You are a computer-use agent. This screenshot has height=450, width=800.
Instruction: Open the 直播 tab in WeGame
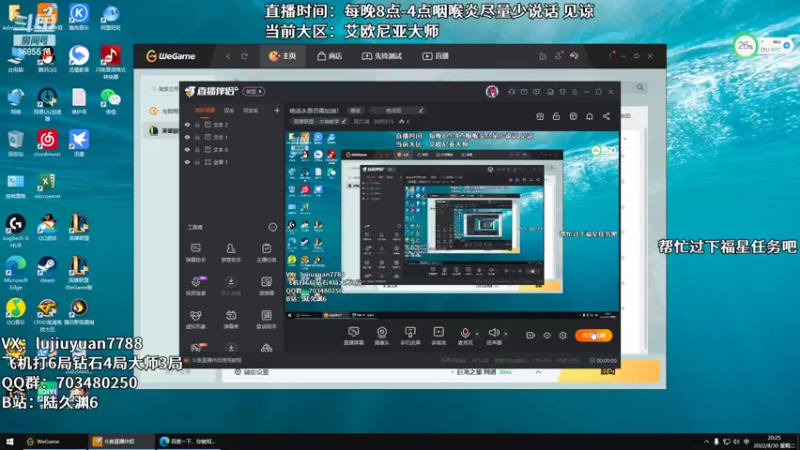[435, 56]
